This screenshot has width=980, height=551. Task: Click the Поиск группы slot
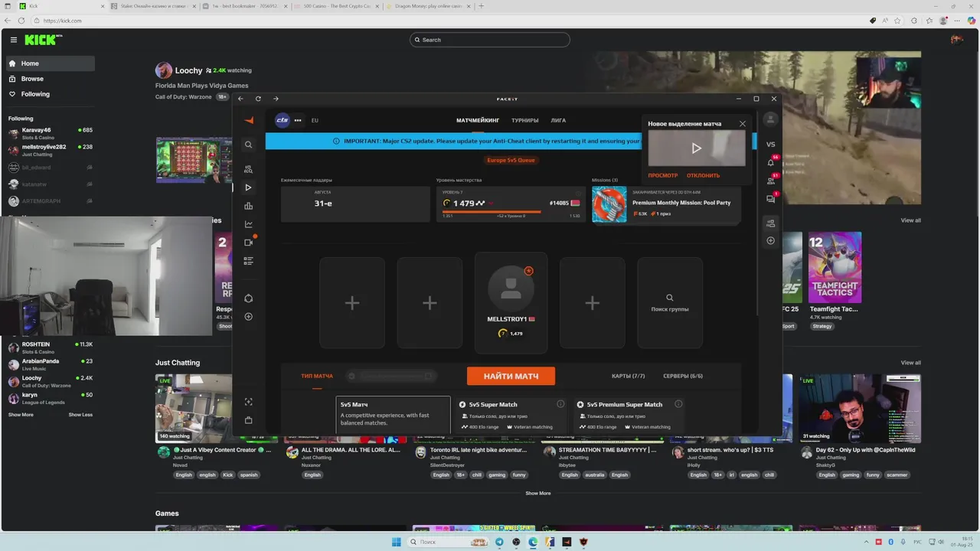[670, 303]
